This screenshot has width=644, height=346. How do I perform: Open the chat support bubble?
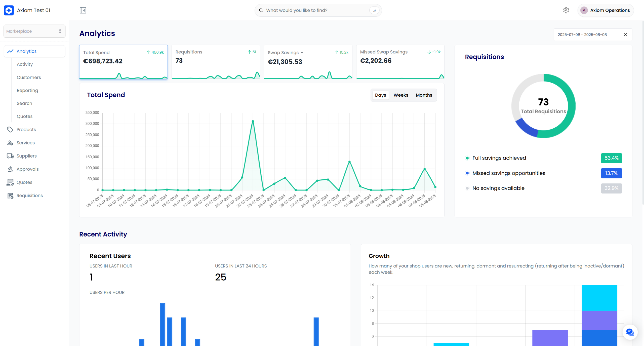coord(630,332)
